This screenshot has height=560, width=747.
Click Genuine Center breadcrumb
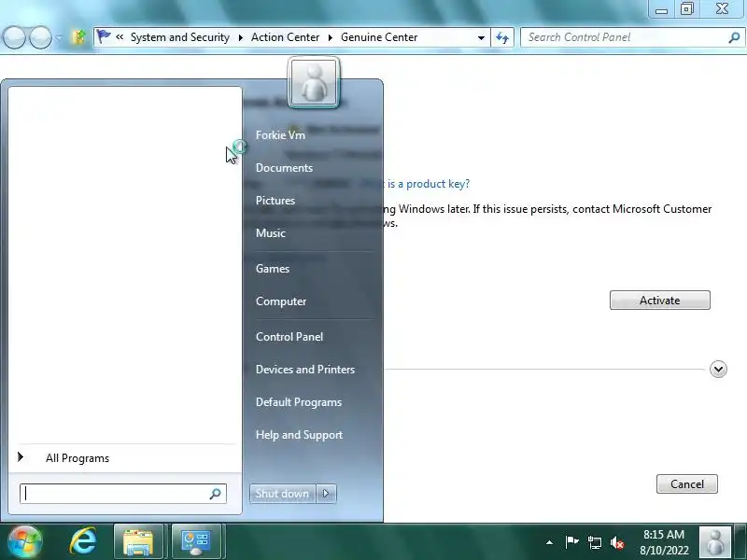coord(379,37)
